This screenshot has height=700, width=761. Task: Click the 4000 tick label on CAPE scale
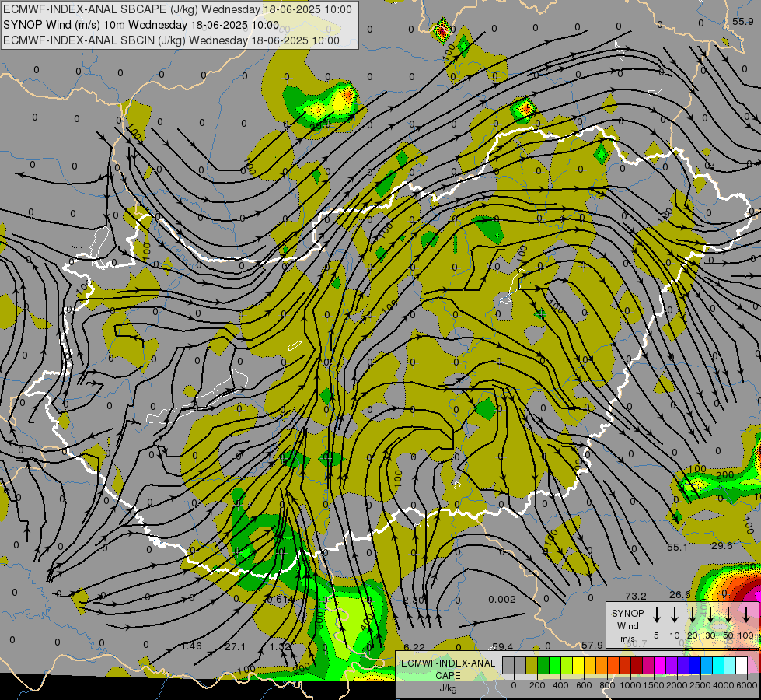[x=723, y=685]
